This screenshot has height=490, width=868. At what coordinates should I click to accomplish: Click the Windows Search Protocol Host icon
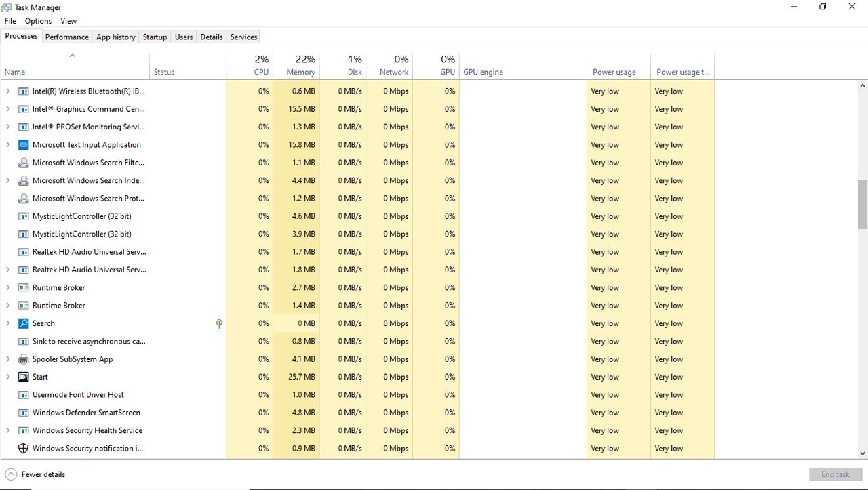pyautogui.click(x=24, y=199)
